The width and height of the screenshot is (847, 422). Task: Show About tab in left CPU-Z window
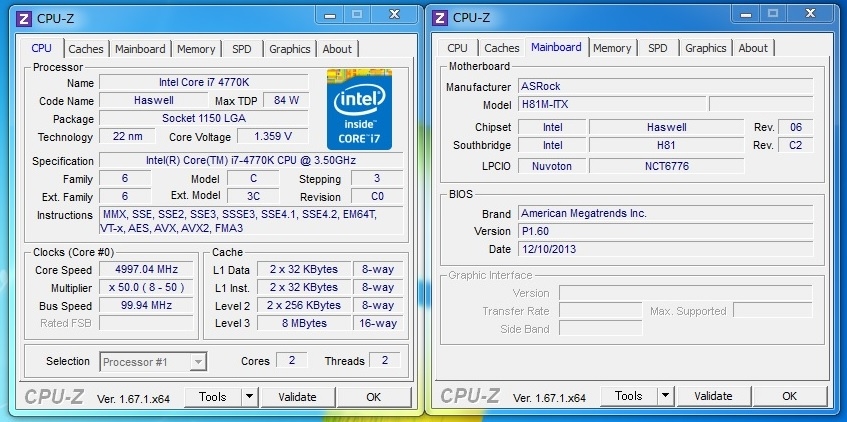pyautogui.click(x=337, y=49)
